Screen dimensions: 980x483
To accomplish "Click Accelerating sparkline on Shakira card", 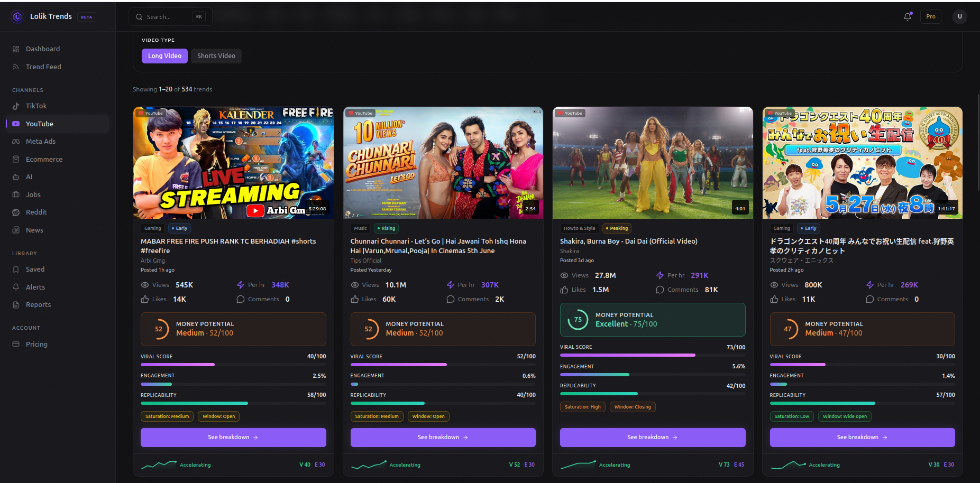I will 578,465.
